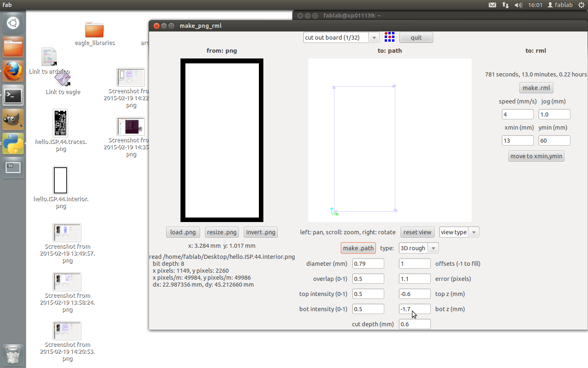Focus the speed (mm/s) input field
This screenshot has width=588, height=368.
(x=518, y=114)
